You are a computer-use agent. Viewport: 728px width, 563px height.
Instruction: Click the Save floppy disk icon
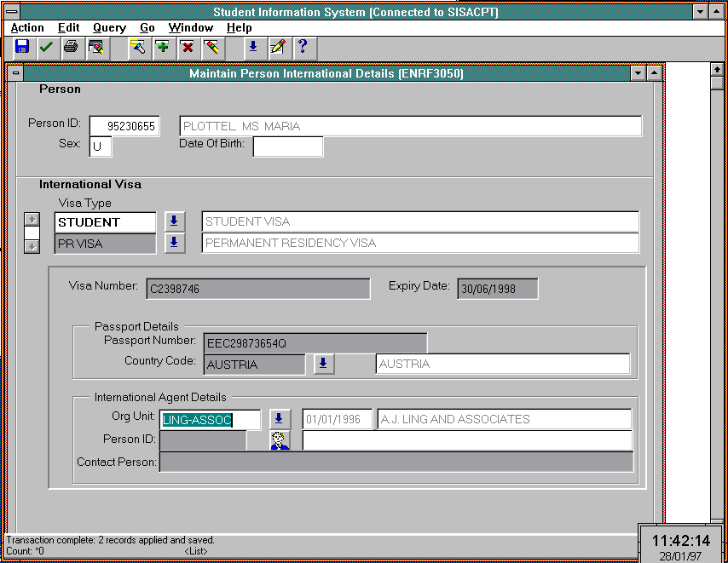coord(21,47)
